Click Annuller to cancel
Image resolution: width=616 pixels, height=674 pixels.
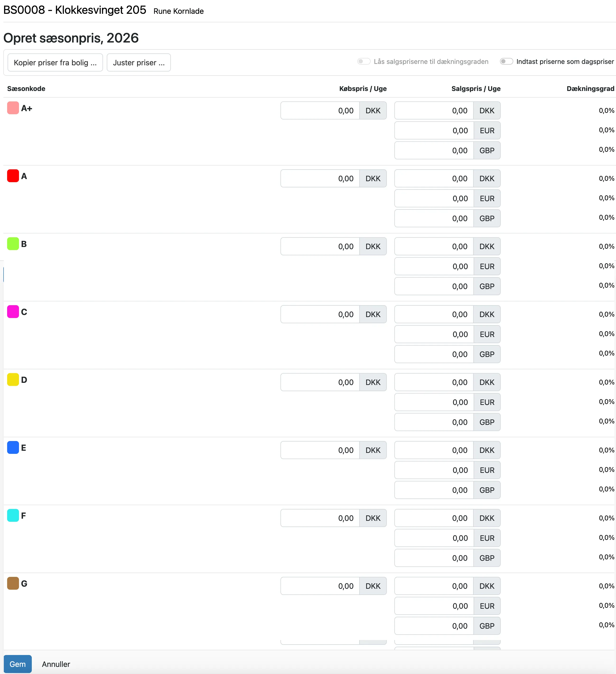click(x=56, y=664)
